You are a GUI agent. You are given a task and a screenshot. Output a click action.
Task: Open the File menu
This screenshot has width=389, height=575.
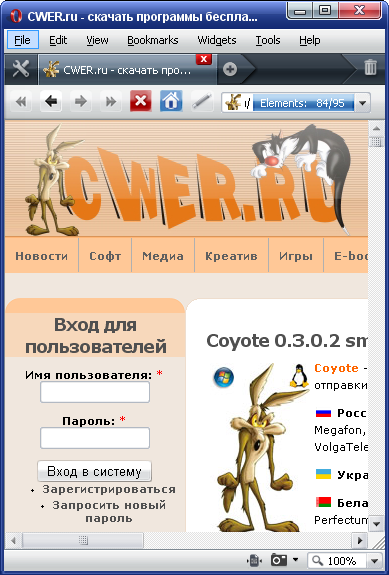coord(22,40)
